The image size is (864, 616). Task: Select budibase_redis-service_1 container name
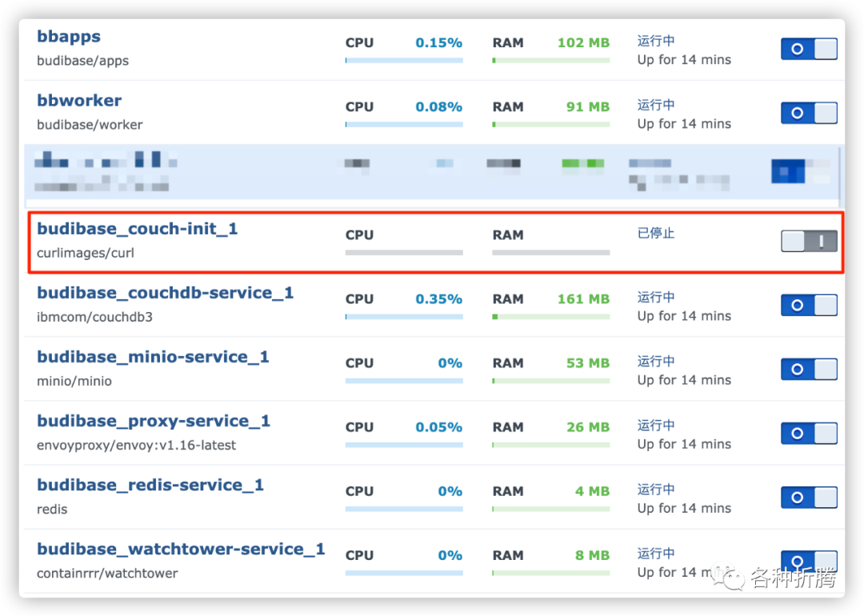click(150, 485)
